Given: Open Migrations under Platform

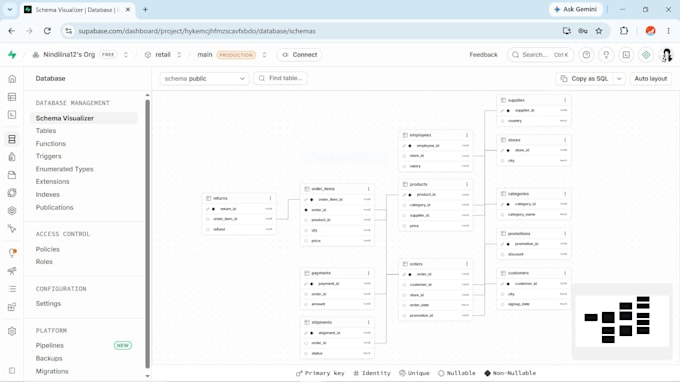Looking at the screenshot, I should pyautogui.click(x=52, y=371).
